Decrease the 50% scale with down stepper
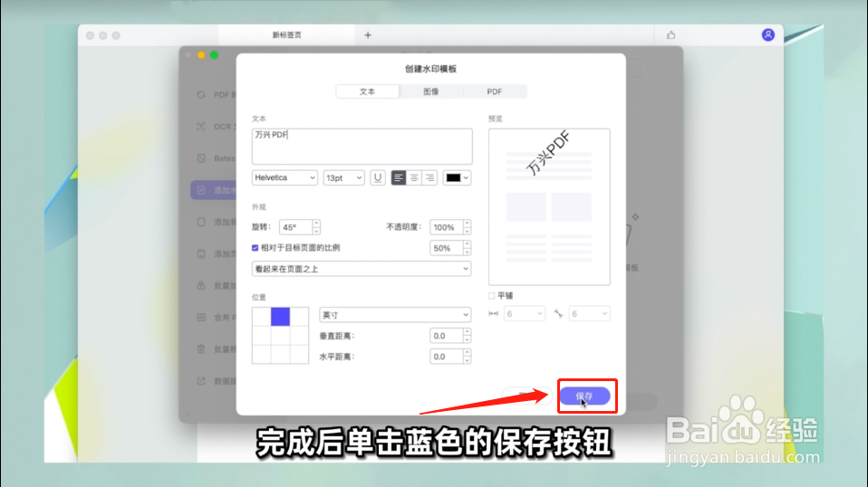The width and height of the screenshot is (868, 487). tap(468, 252)
